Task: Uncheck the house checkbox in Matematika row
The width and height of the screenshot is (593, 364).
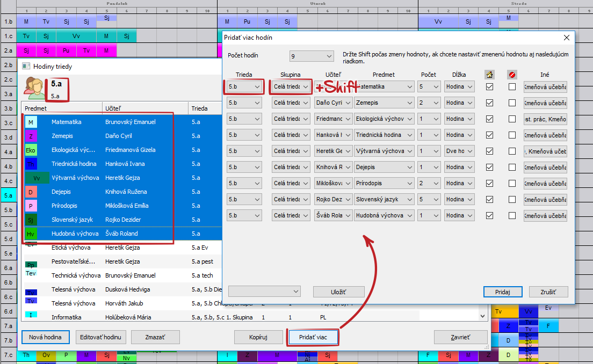Action: point(489,86)
